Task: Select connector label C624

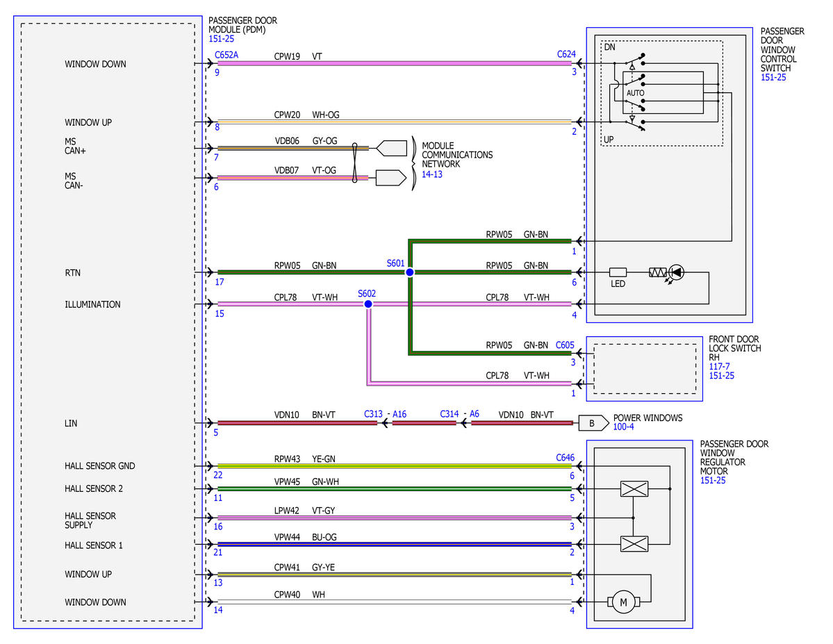Action: pos(566,54)
